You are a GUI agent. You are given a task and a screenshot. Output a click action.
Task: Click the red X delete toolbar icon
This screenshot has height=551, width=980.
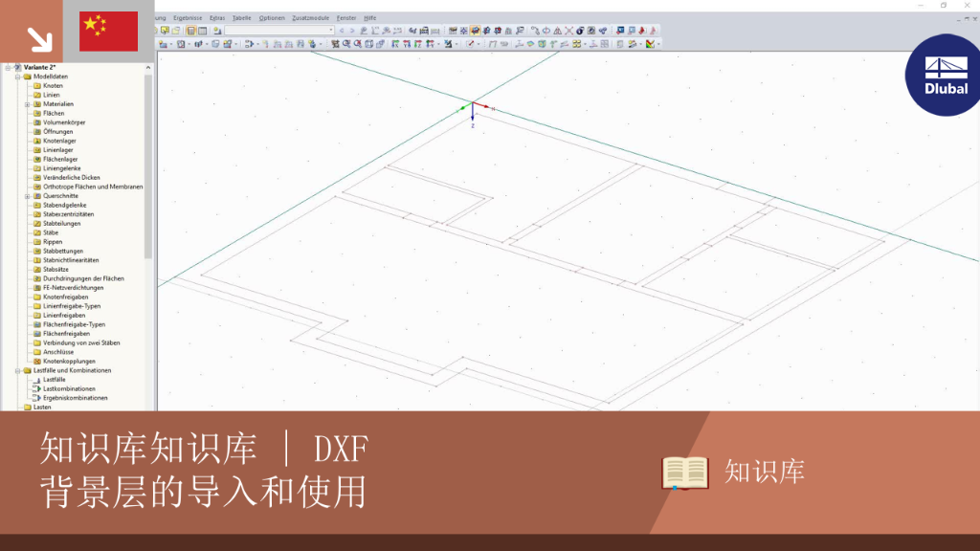[x=568, y=30]
